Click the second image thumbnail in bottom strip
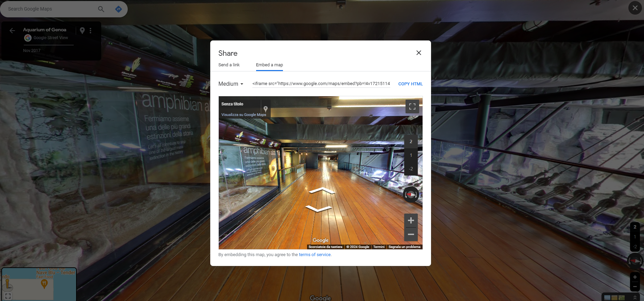The height and width of the screenshot is (301, 644). click(614, 298)
